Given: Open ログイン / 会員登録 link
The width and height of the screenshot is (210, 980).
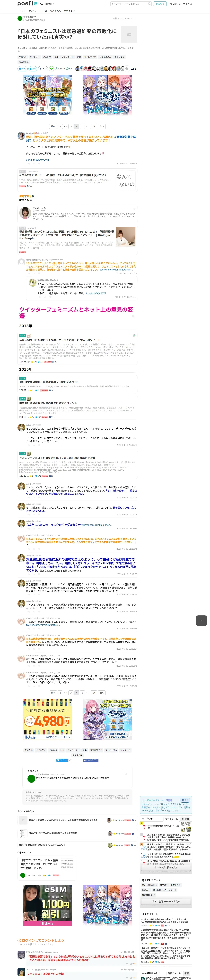Looking at the screenshot, I should pos(180,4).
